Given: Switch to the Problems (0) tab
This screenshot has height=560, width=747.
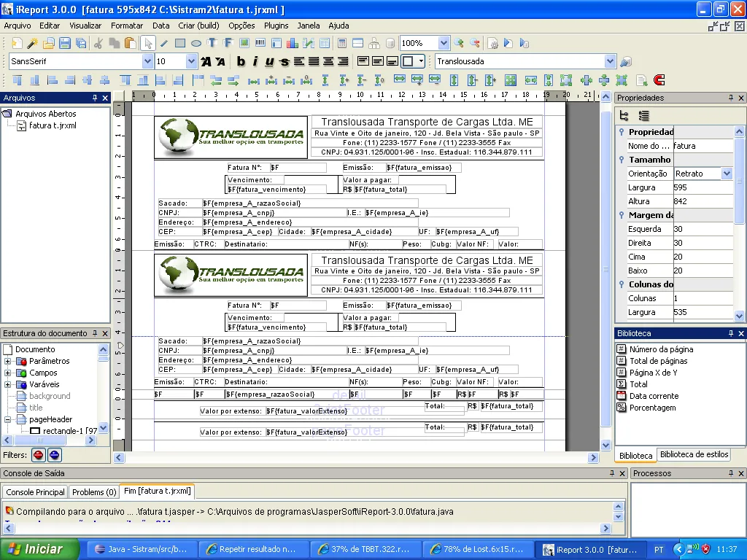Looking at the screenshot, I should [x=94, y=492].
